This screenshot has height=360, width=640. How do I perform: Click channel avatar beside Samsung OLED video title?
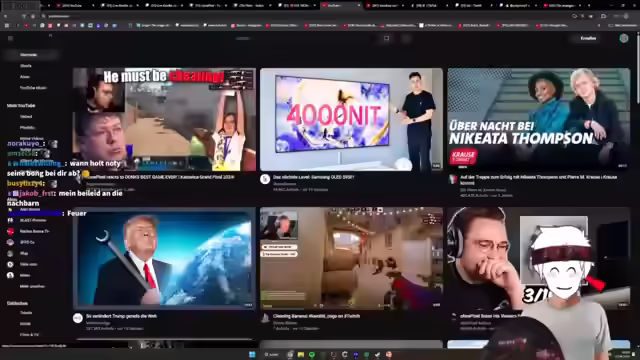(x=265, y=179)
